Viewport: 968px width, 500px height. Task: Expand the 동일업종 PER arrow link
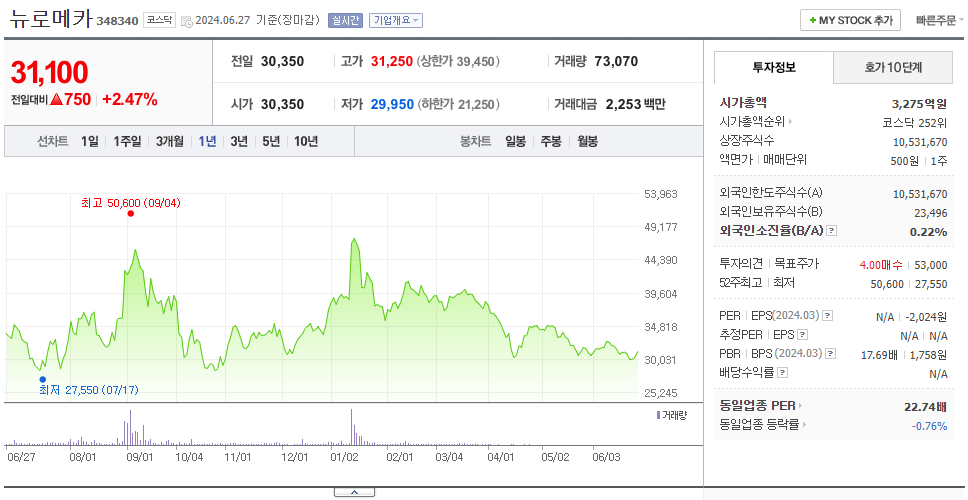tap(800, 406)
